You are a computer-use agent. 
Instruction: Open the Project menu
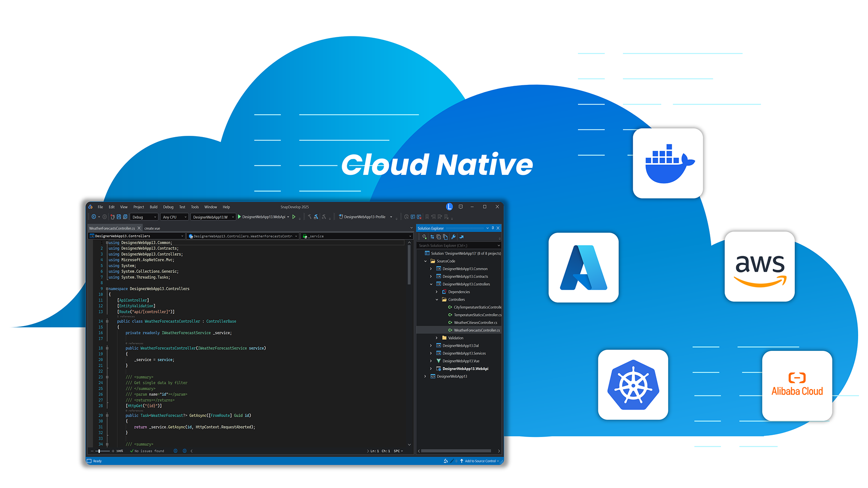click(138, 207)
